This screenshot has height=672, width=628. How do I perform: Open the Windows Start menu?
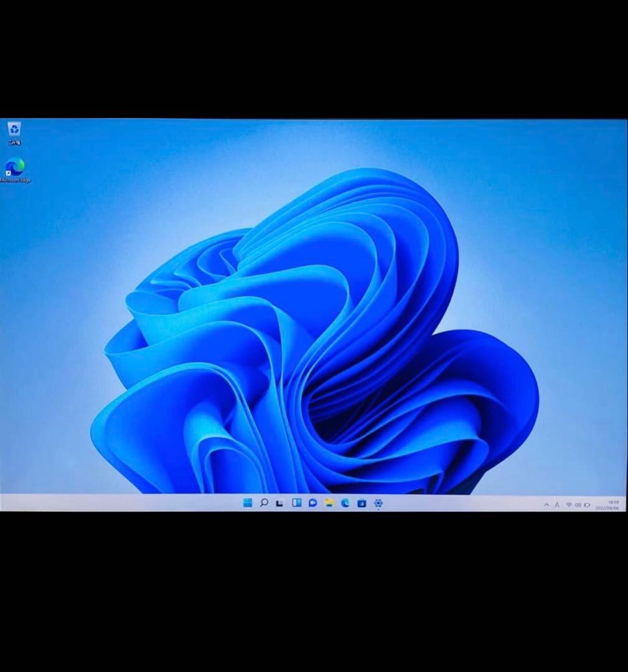(x=247, y=503)
